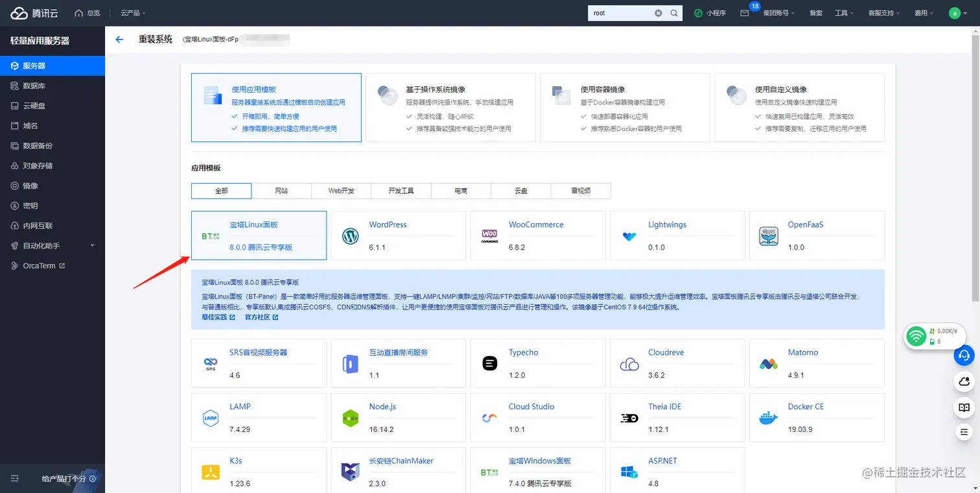
Task: Select the OpenFaaS template
Action: (817, 235)
